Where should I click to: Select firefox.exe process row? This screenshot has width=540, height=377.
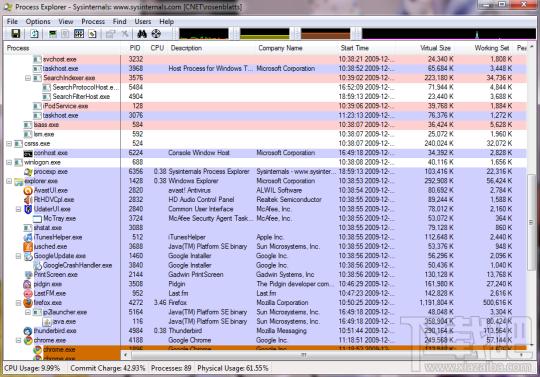click(264, 303)
